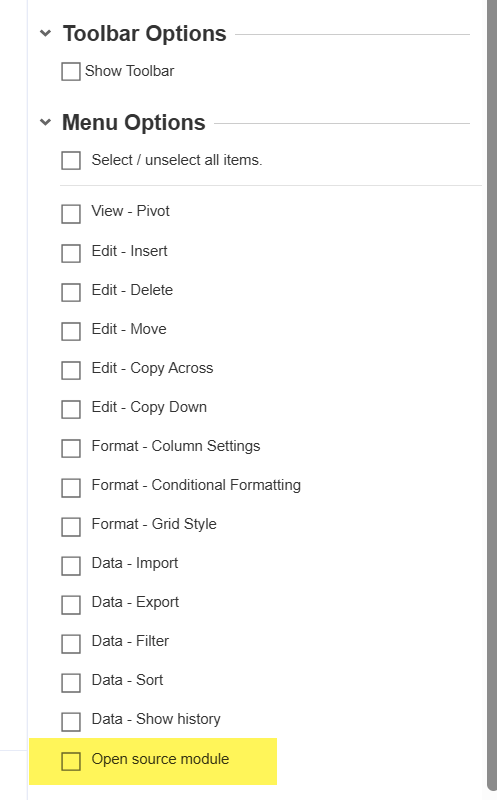This screenshot has height=800, width=497.
Task: Enable the Show Toolbar checkbox
Action: coord(71,71)
